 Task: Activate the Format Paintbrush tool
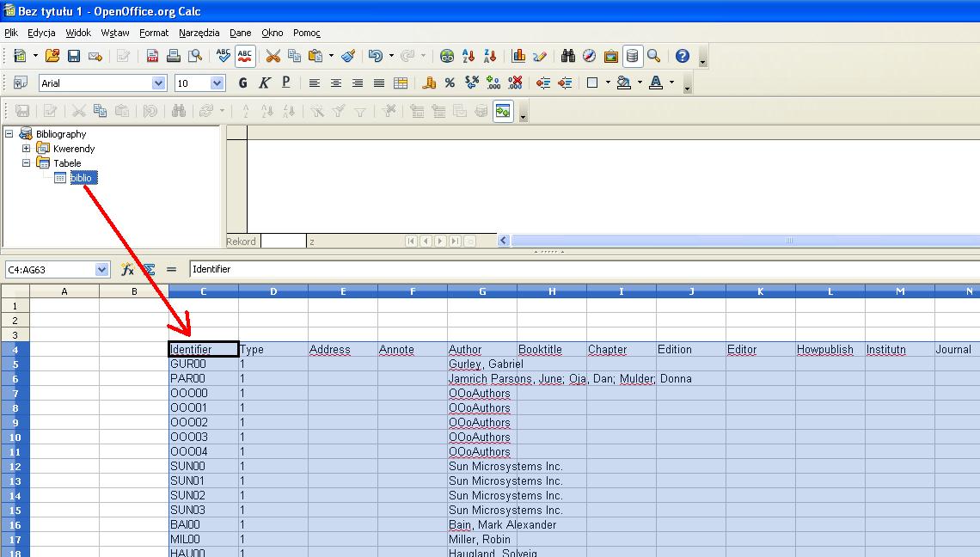click(x=348, y=56)
